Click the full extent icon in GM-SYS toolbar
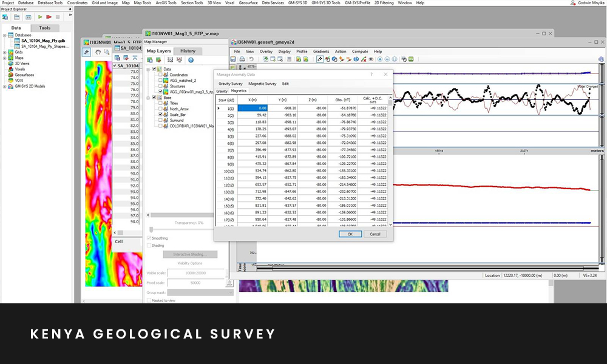Screen dimensions: 607x364 coord(395,59)
